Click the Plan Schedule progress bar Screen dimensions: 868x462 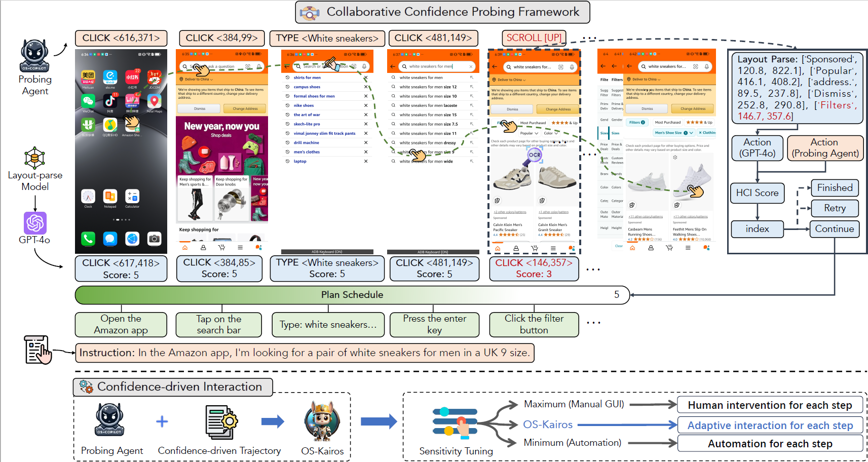(x=352, y=295)
